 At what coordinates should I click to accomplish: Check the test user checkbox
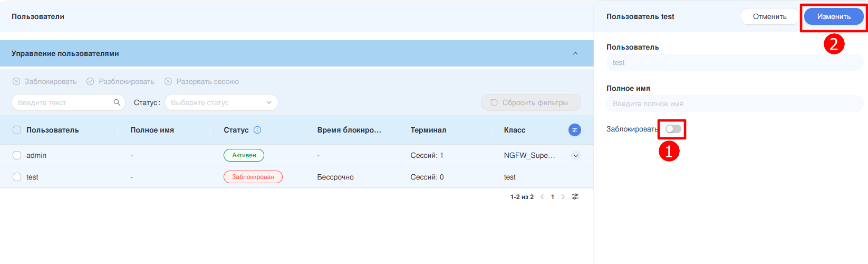pos(17,177)
